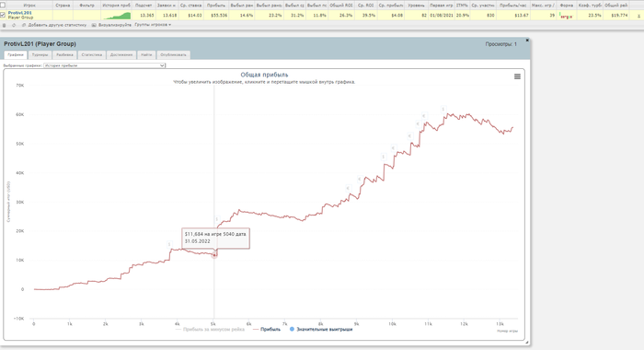Click the highlighted data point at game 5040

[214, 255]
